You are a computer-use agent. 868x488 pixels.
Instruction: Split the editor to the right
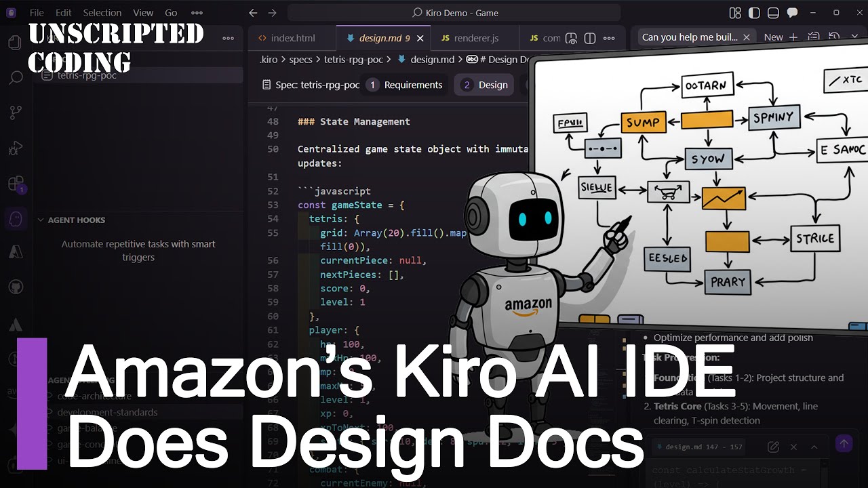590,38
